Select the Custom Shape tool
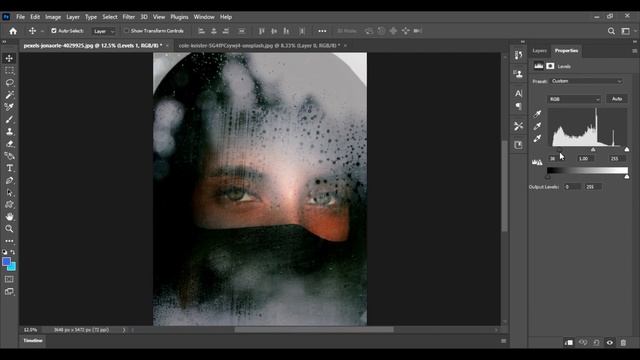The image size is (640, 360). click(9, 204)
